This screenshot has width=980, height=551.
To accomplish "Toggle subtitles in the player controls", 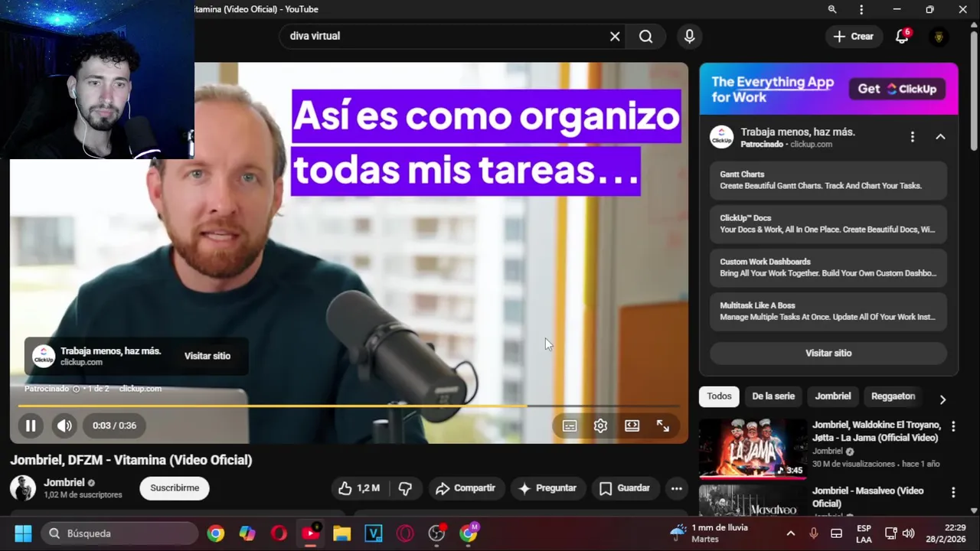I will 570,426.
